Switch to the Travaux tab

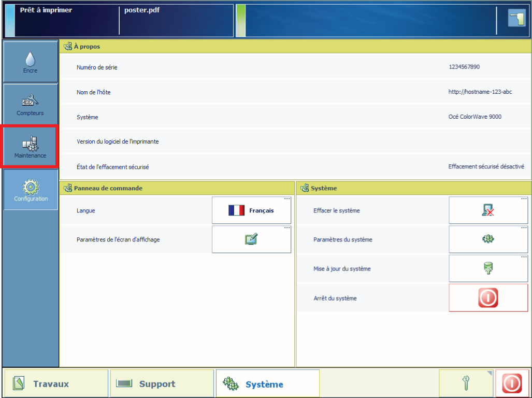56,384
